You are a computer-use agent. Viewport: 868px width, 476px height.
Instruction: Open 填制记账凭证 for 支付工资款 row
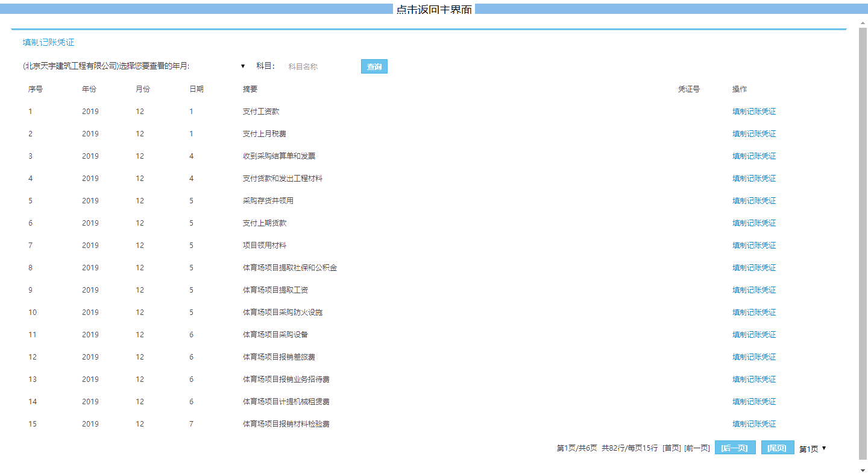point(753,112)
